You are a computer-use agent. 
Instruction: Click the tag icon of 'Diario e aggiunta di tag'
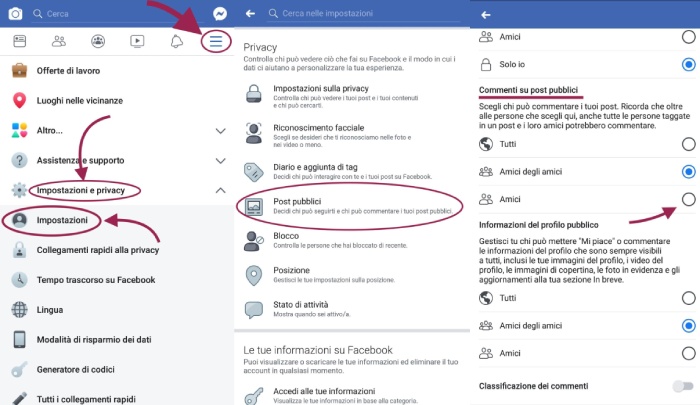[254, 172]
